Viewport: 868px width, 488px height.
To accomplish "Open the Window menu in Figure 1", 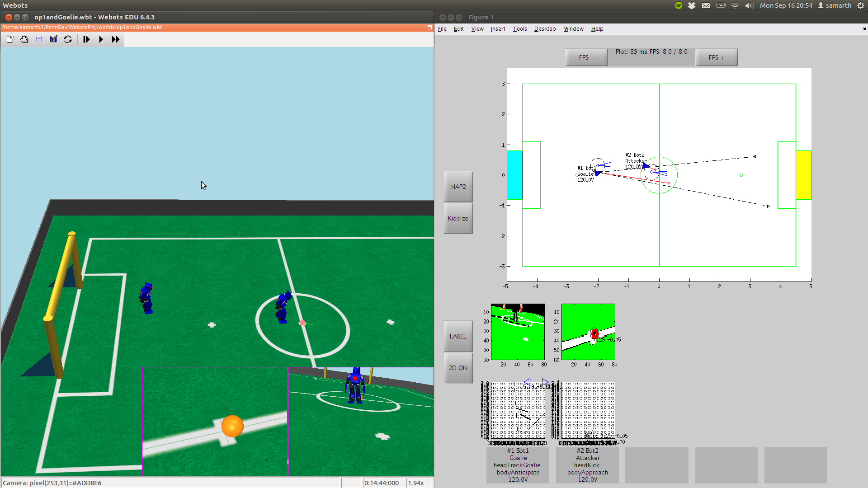I will pyautogui.click(x=573, y=28).
